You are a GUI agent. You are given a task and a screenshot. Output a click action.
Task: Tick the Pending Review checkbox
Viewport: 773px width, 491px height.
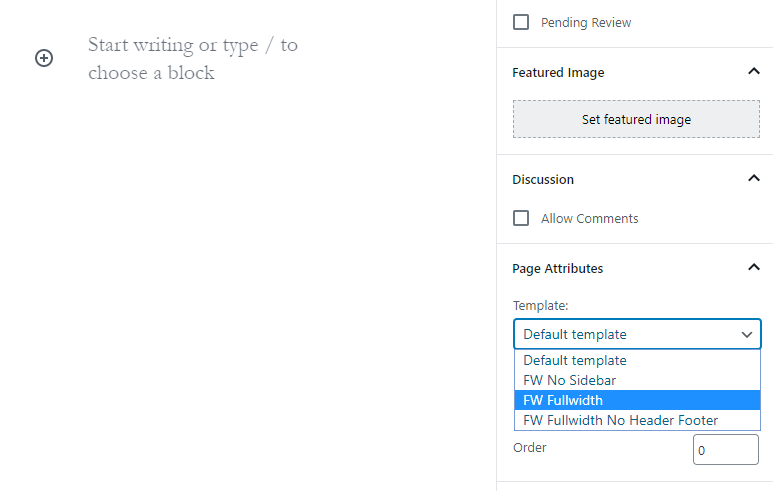coord(521,22)
